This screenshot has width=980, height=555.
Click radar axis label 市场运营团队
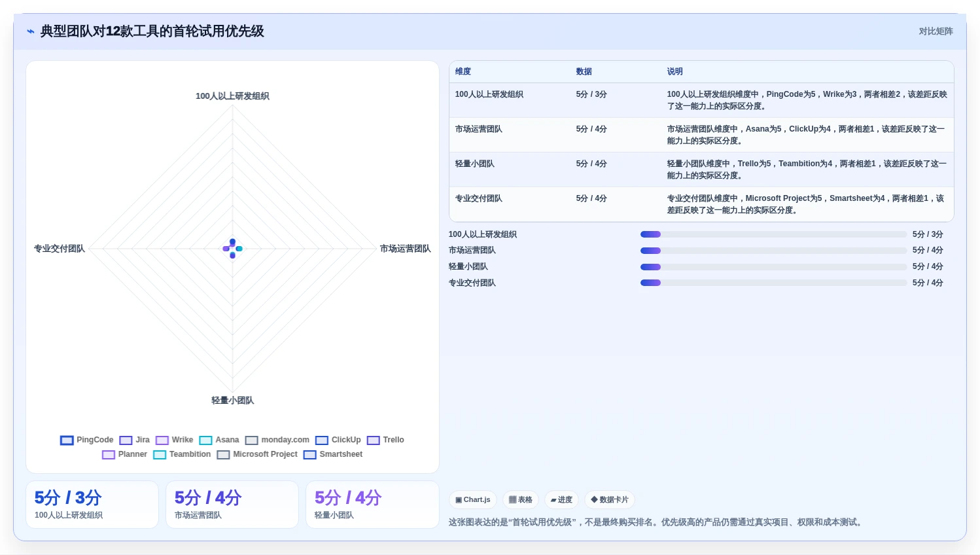point(406,249)
